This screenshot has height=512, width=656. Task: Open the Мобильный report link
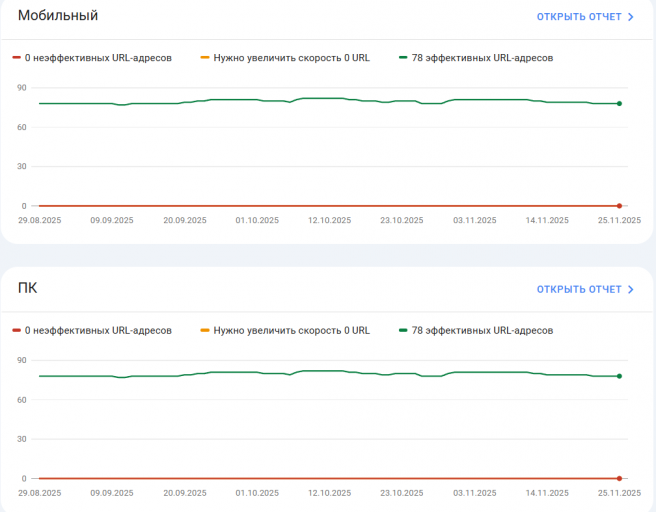tap(578, 17)
